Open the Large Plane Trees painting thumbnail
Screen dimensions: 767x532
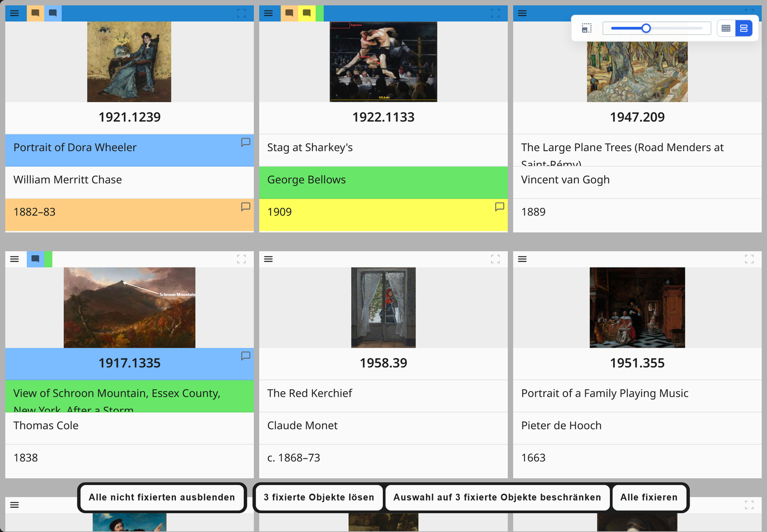click(637, 72)
